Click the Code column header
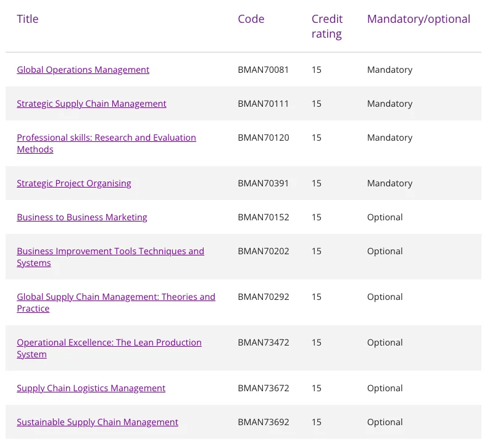Viewport: 487px width, 448px height. click(x=251, y=19)
